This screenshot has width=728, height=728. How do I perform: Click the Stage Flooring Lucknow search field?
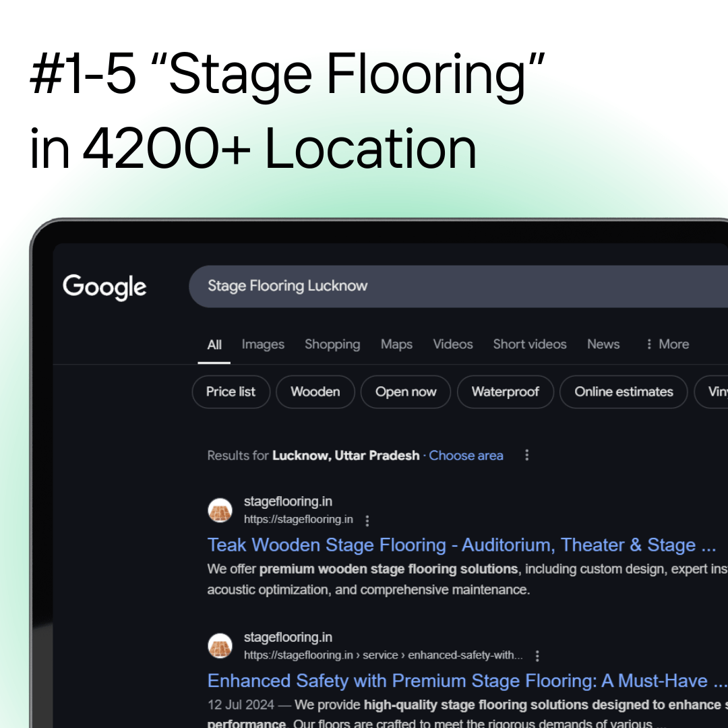coord(458,286)
